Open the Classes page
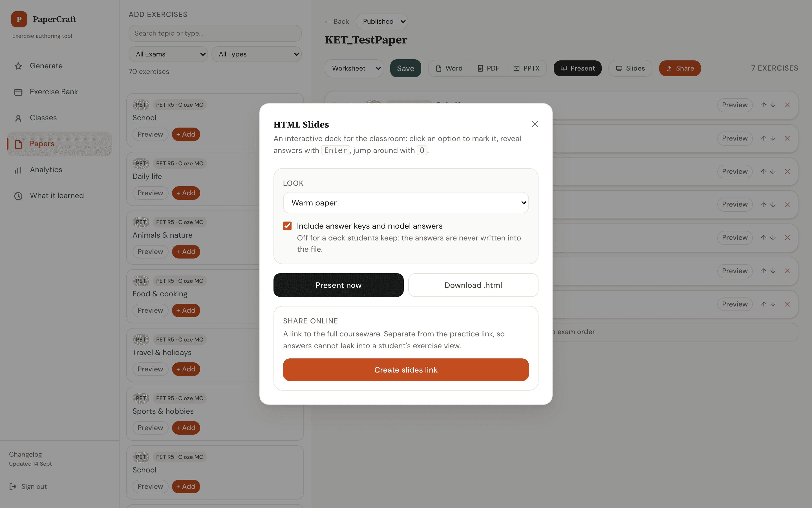812x508 pixels. (59, 118)
